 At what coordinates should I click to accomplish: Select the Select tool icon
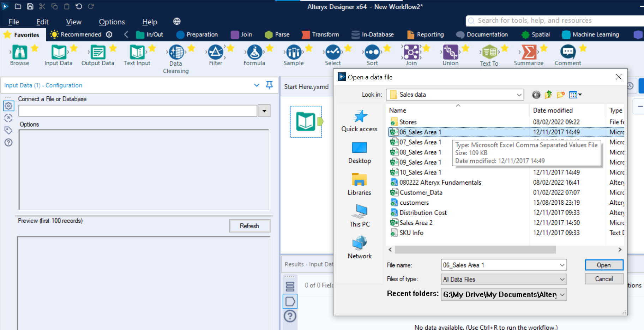point(333,52)
